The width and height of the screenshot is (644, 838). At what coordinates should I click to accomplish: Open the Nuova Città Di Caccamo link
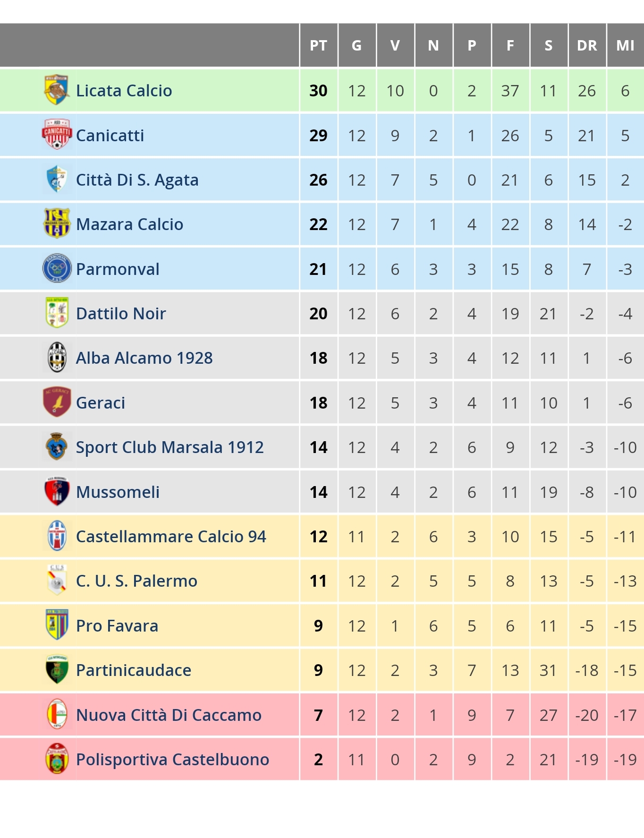[x=169, y=715]
